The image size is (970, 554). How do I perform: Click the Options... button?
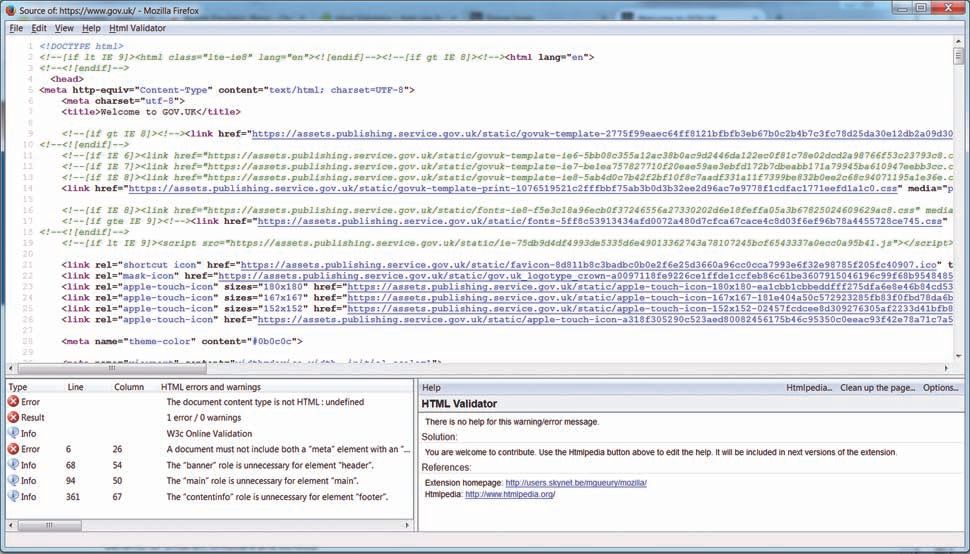(940, 388)
